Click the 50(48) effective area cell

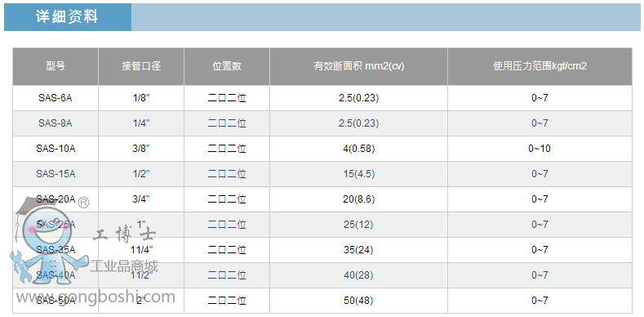pyautogui.click(x=358, y=301)
